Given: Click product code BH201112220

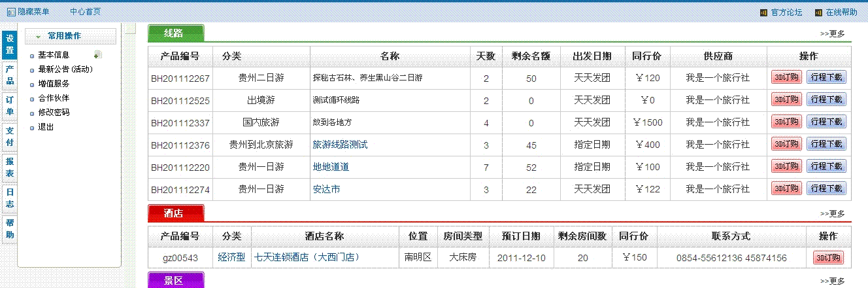Looking at the screenshot, I should (x=180, y=168).
